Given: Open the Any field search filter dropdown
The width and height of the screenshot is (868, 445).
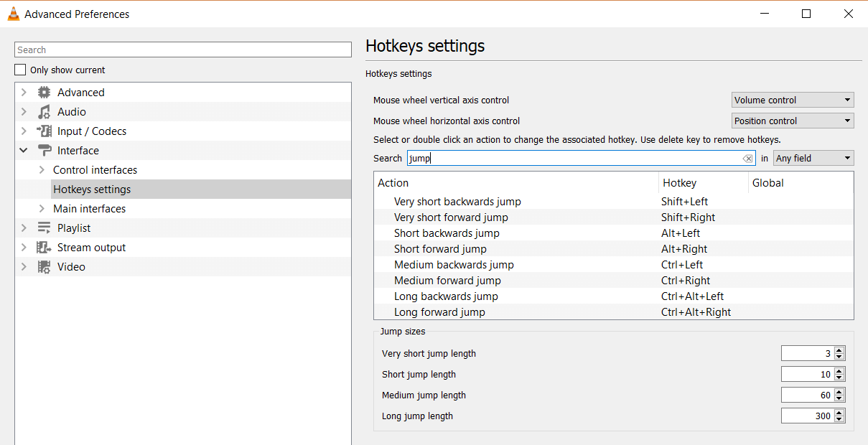Looking at the screenshot, I should coord(813,159).
